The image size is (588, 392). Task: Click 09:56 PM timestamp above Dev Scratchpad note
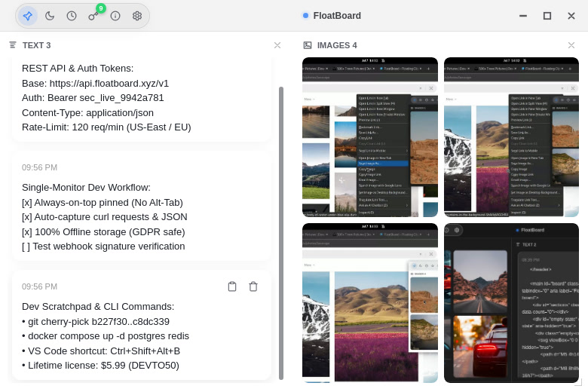39,286
